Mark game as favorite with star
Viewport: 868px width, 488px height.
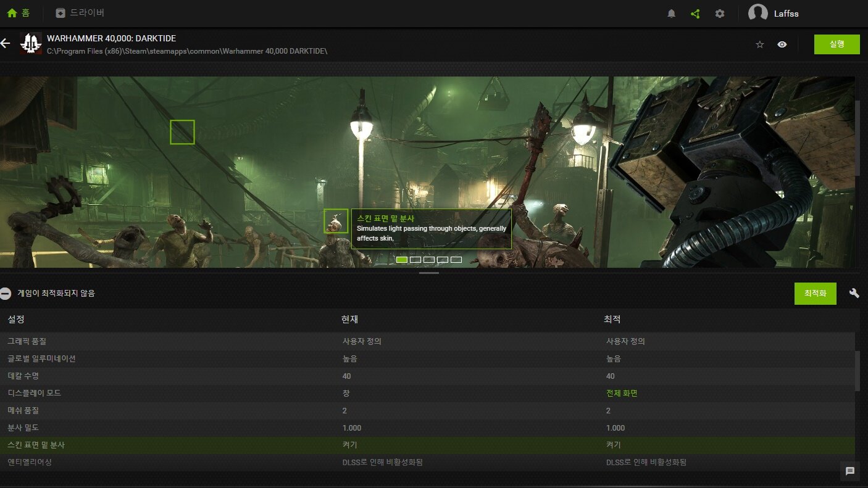760,44
